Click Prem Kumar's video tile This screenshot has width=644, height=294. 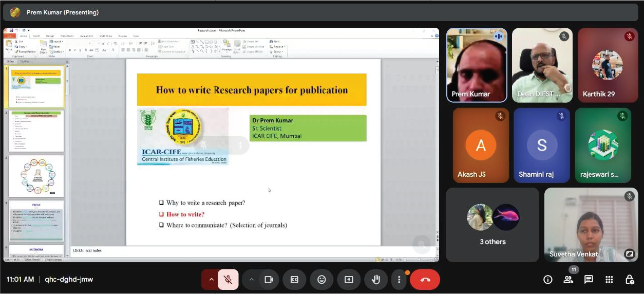[x=477, y=65]
